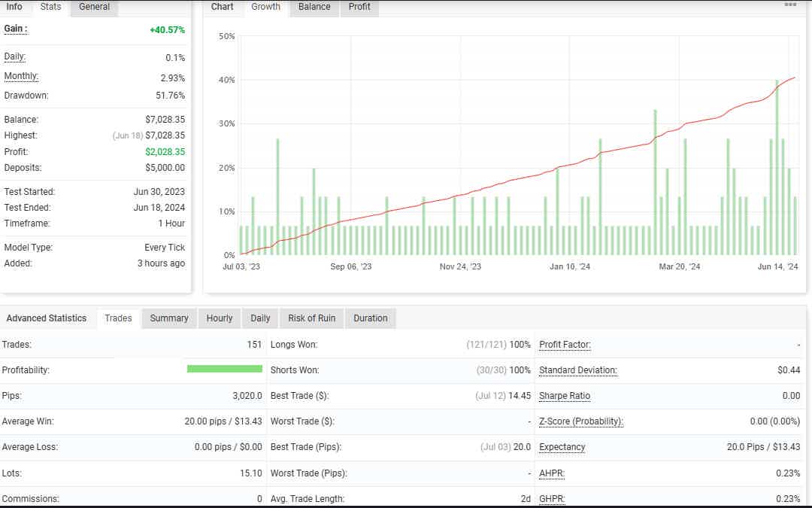Click the Drawdown label
Image resolution: width=812 pixels, height=508 pixels.
26,96
